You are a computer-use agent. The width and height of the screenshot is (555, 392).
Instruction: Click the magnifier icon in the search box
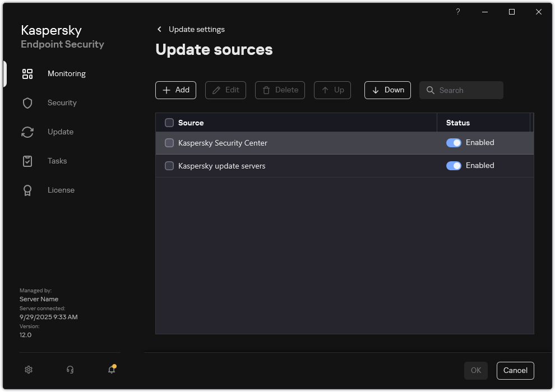pos(431,90)
